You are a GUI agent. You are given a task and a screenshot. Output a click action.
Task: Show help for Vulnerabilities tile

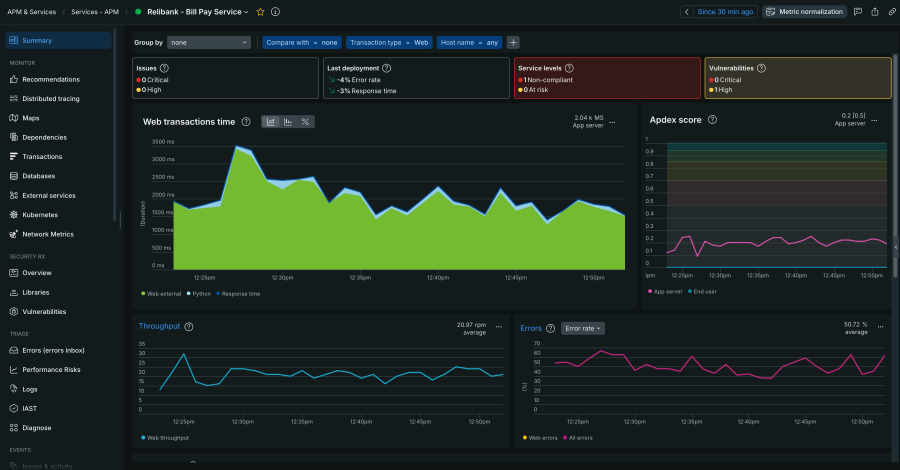point(762,68)
